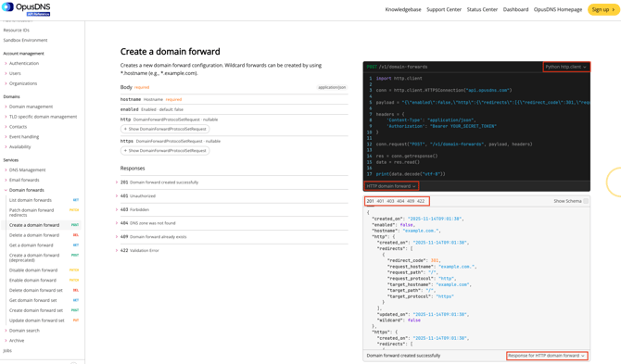The image size is (621, 364).
Task: Select the 404 response tab
Action: [x=400, y=201]
